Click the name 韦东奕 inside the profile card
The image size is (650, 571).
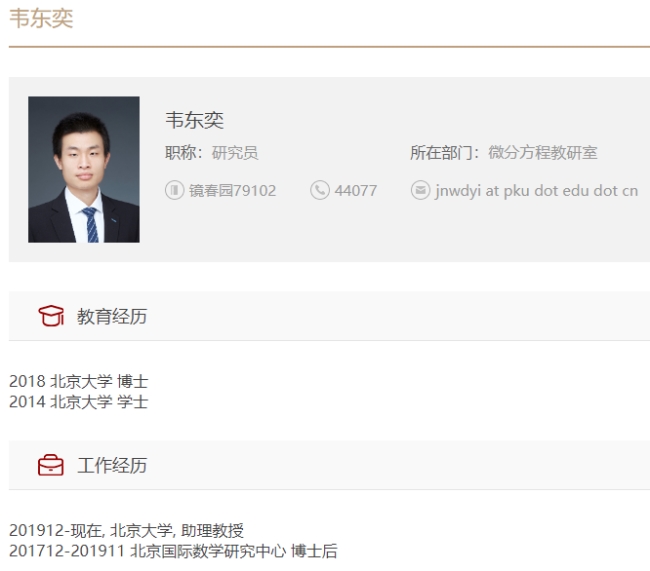click(194, 120)
